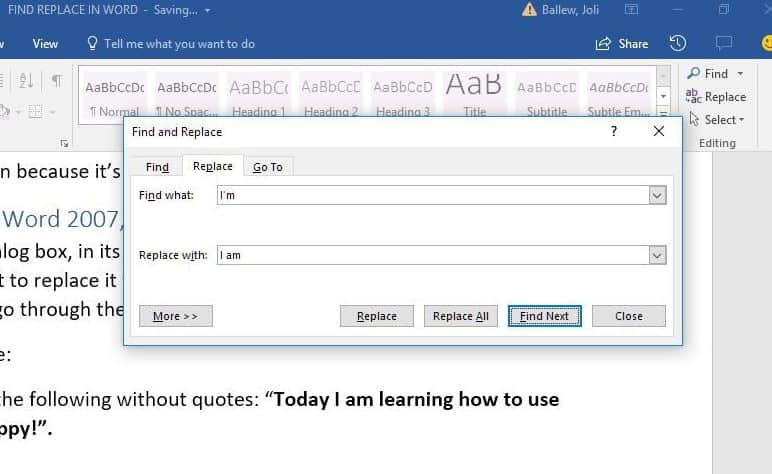Expand the Find dropdown arrow in ribbon
Screen dimensions: 772x474
740,74
